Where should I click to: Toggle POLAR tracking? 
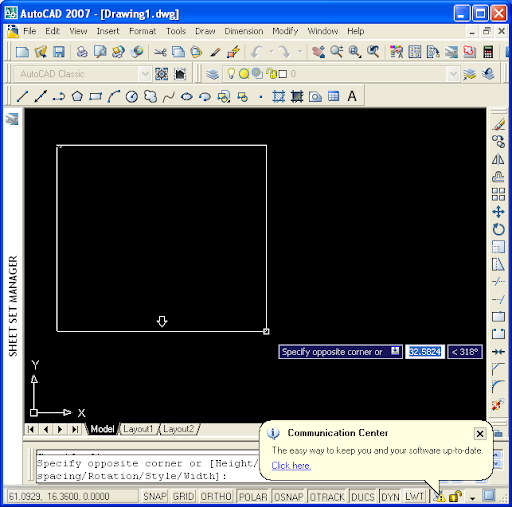tap(253, 496)
